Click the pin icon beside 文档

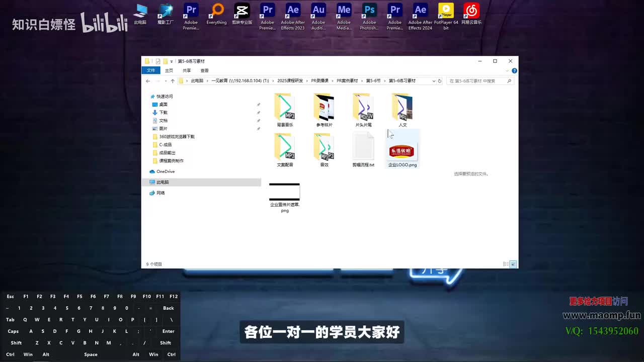[259, 121]
